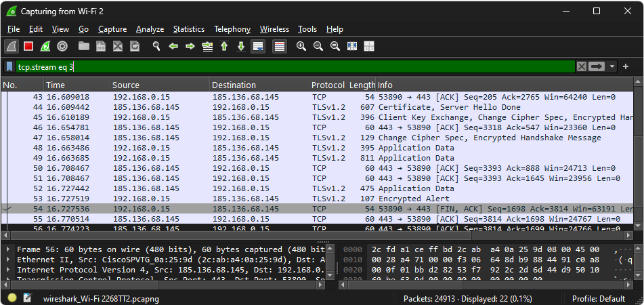Screen dimensions: 644x305
Task: Click the expert information status circle
Action: [x=12, y=298]
